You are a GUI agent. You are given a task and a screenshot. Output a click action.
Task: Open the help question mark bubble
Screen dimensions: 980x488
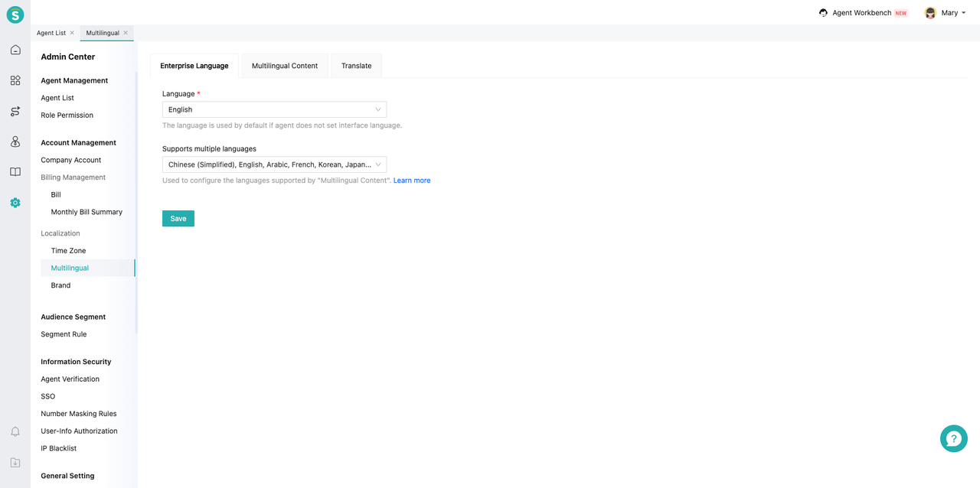(954, 438)
